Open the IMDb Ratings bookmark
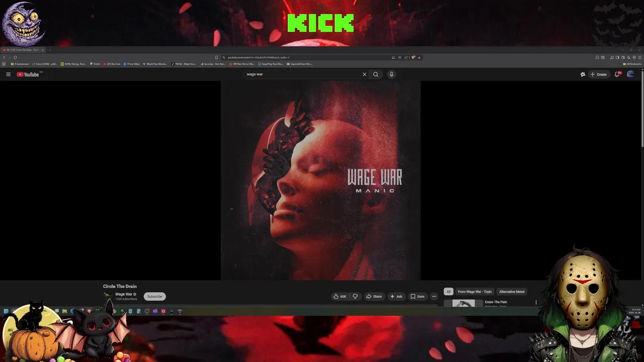 [x=73, y=64]
